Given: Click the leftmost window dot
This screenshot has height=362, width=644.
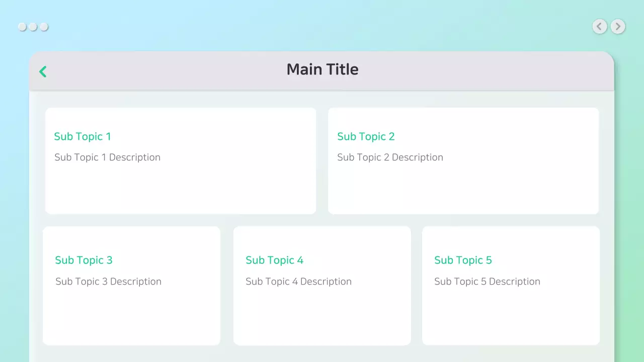Looking at the screenshot, I should coord(22,27).
